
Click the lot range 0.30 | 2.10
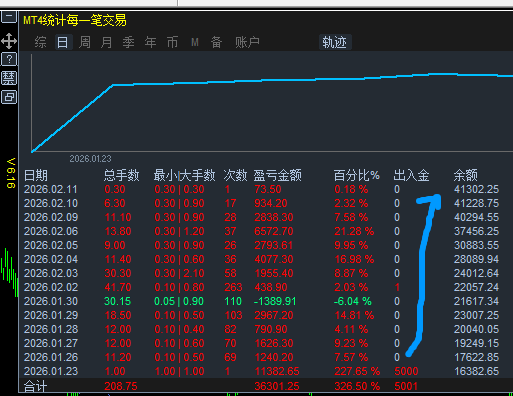point(179,273)
